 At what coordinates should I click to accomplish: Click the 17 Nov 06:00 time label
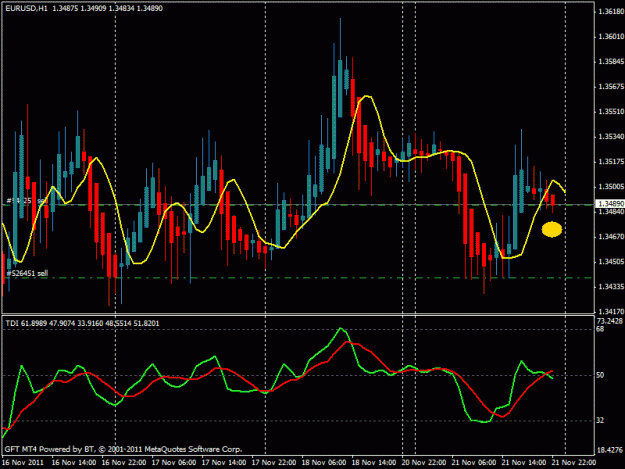click(x=174, y=462)
